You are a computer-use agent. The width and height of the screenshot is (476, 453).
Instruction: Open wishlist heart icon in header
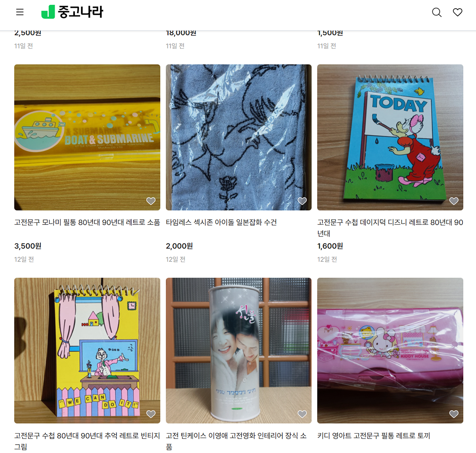(458, 12)
